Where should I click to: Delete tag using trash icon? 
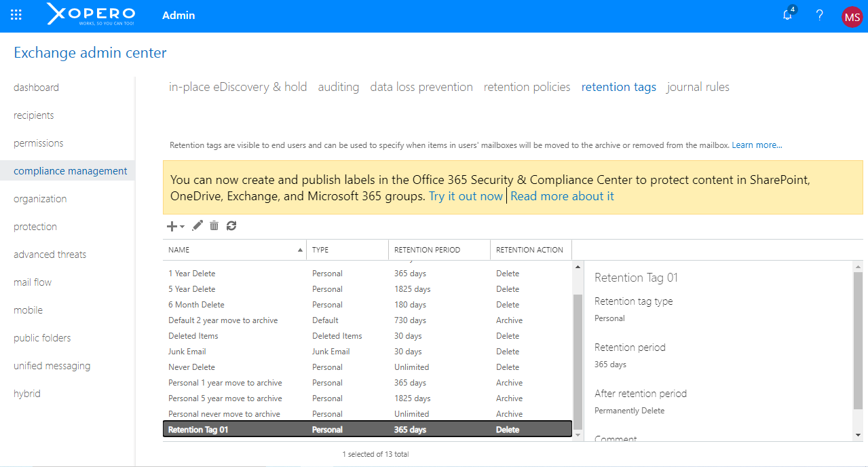click(214, 226)
